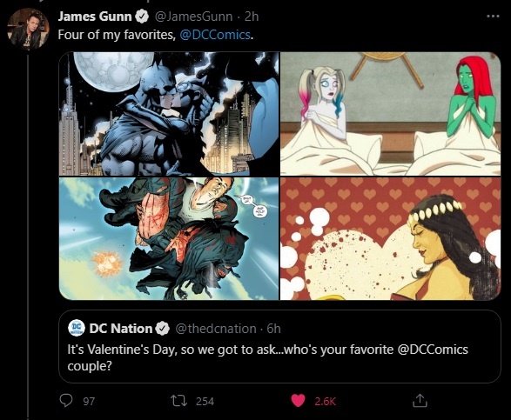Follow the @DCComics mention in the tweet
Viewport: 511px width, 420px height.
click(x=215, y=35)
